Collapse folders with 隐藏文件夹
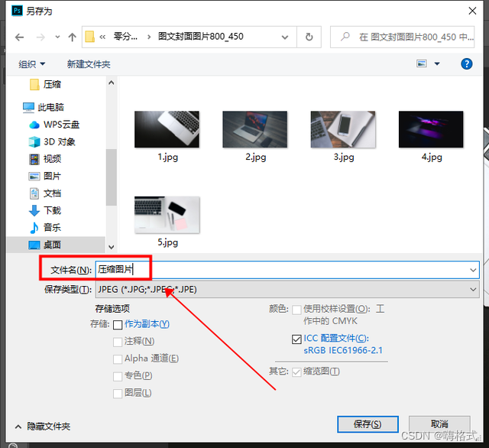The image size is (489, 448). pos(43,426)
